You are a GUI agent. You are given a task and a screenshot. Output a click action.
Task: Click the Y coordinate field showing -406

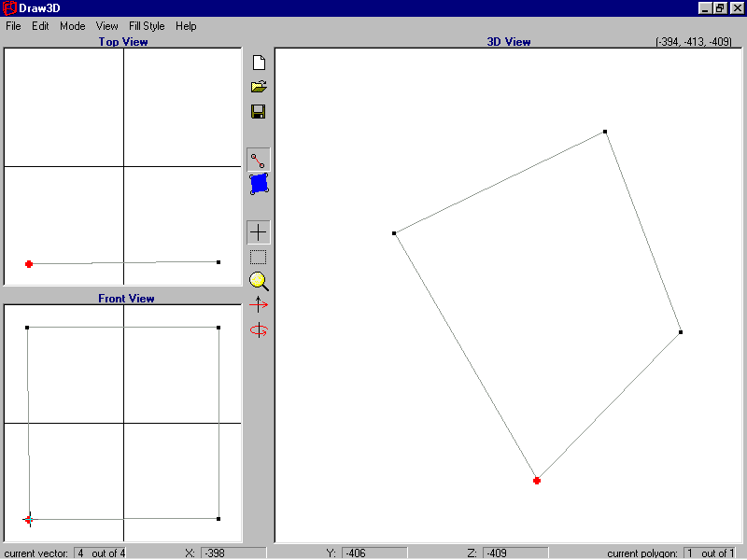pyautogui.click(x=374, y=553)
